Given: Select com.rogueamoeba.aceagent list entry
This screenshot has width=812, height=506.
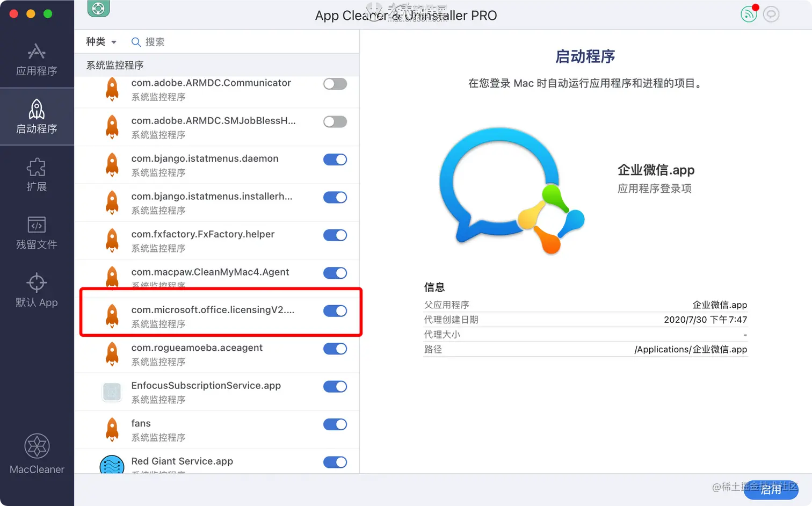Looking at the screenshot, I should tap(216, 354).
